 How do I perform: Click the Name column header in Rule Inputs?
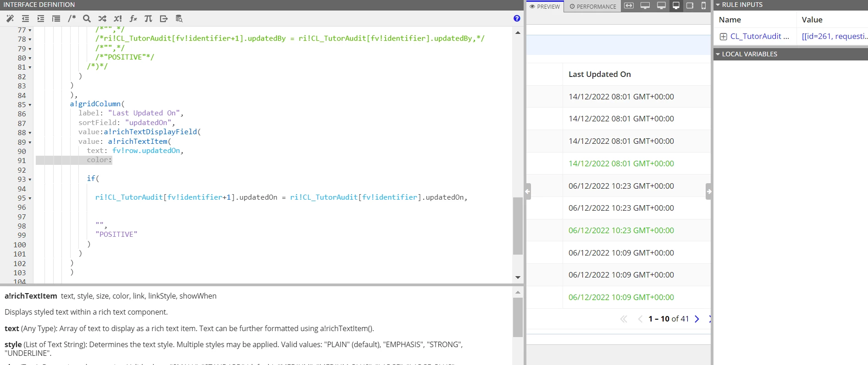[730, 20]
